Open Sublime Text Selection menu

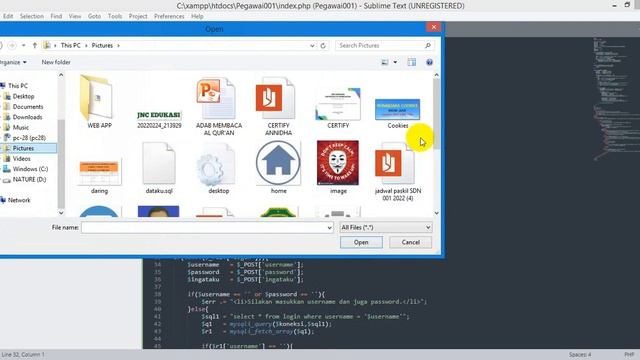pos(32,16)
